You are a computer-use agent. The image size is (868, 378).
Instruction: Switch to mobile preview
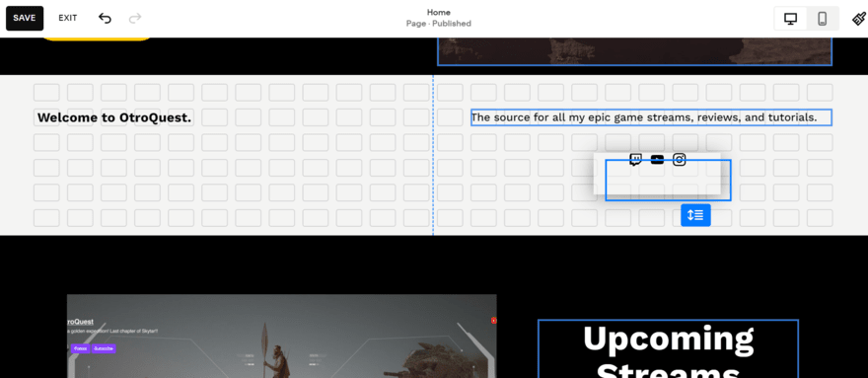pos(822,19)
